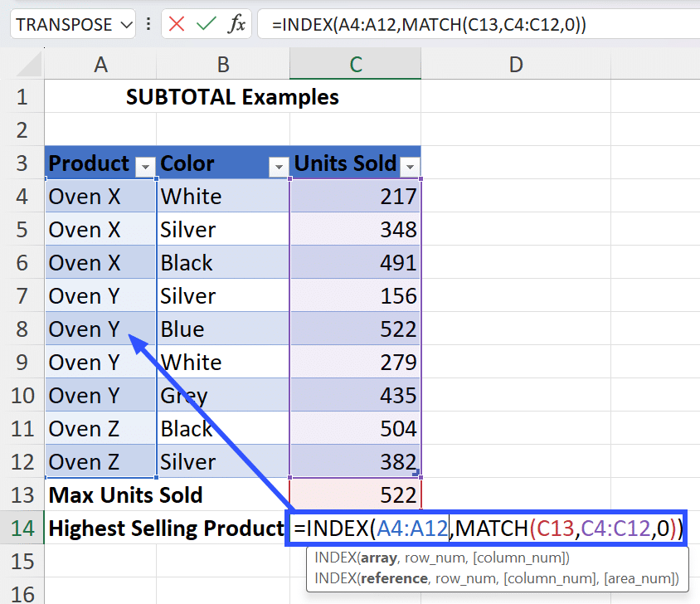
Task: Click Oven Y in row 7
Action: [100, 295]
